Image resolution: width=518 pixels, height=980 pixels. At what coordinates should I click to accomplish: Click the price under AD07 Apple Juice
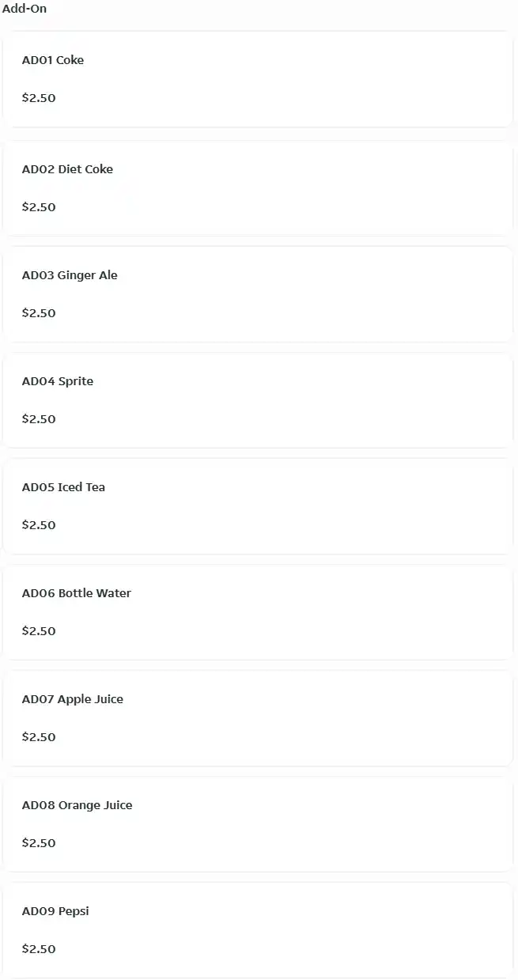39,737
